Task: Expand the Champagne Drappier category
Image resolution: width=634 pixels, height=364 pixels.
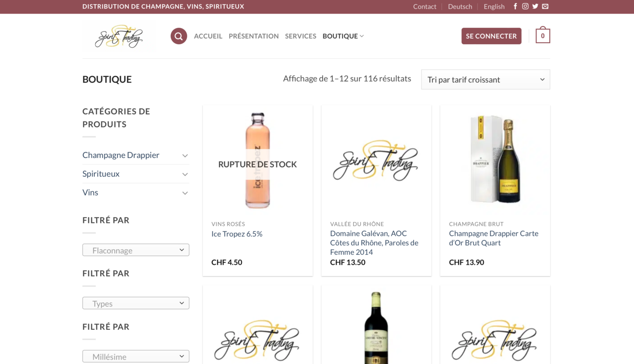Action: click(185, 156)
